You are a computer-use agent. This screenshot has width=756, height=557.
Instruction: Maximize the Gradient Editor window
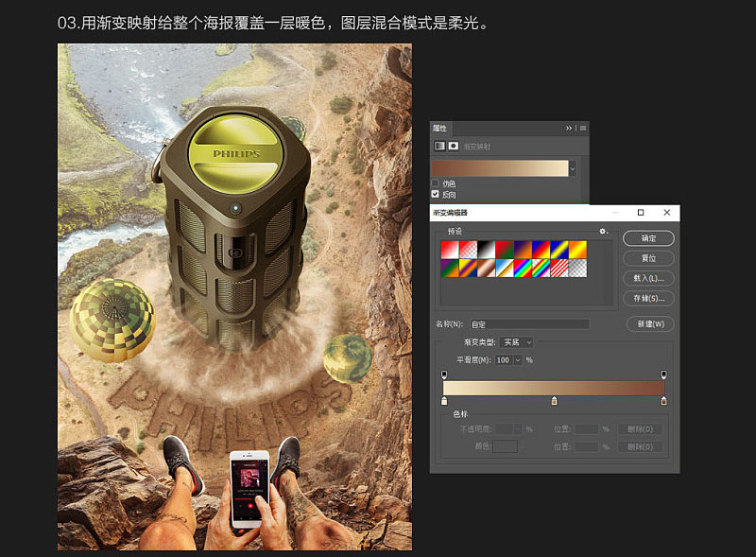coord(641,213)
